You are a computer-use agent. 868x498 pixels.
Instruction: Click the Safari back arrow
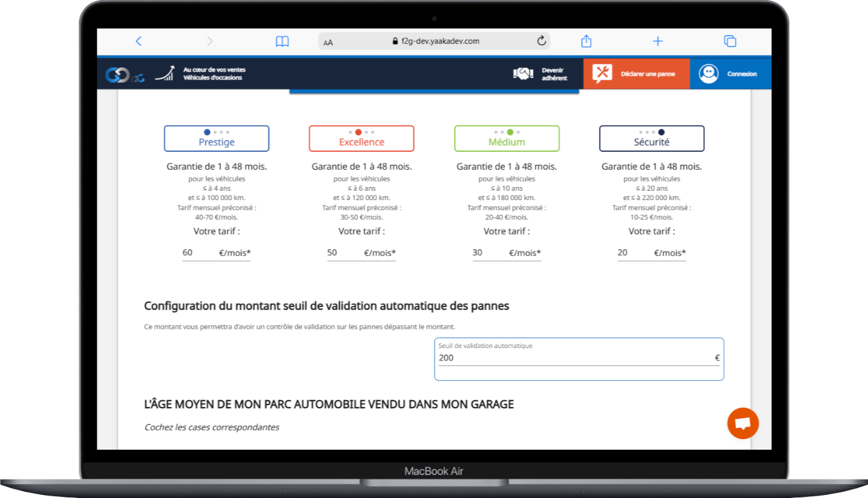click(138, 41)
